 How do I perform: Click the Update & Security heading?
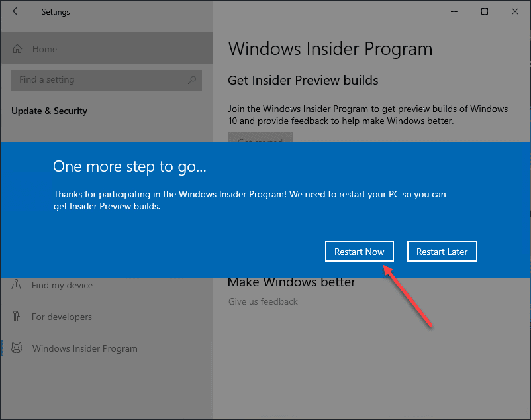point(50,111)
